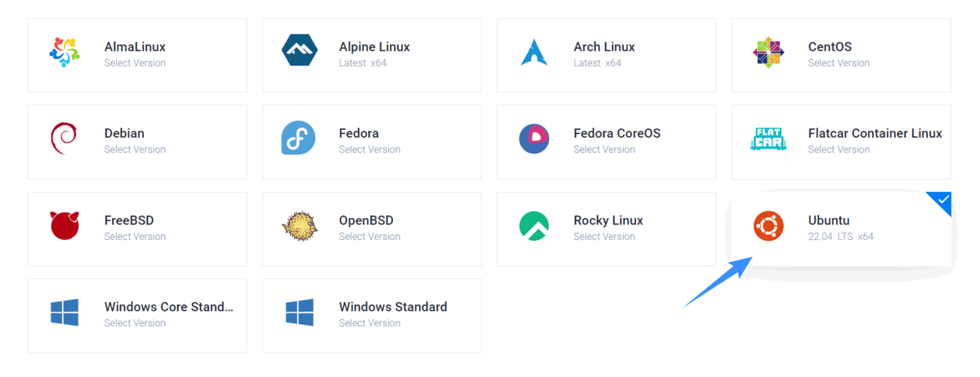980x377 pixels.
Task: Pick the Arch Linux title text
Action: 604,47
